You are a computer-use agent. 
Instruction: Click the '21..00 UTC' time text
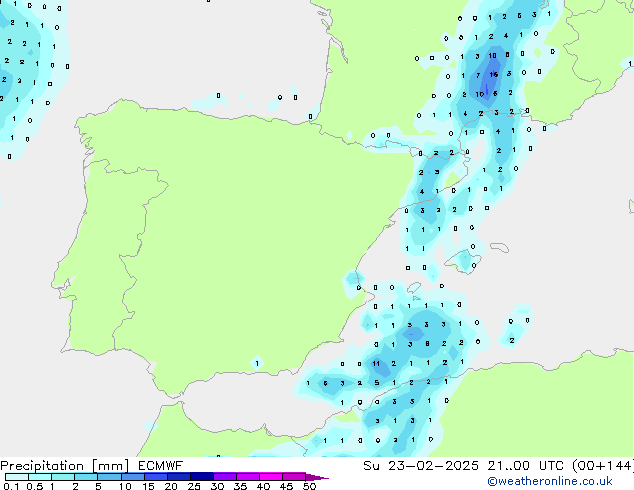(x=527, y=466)
